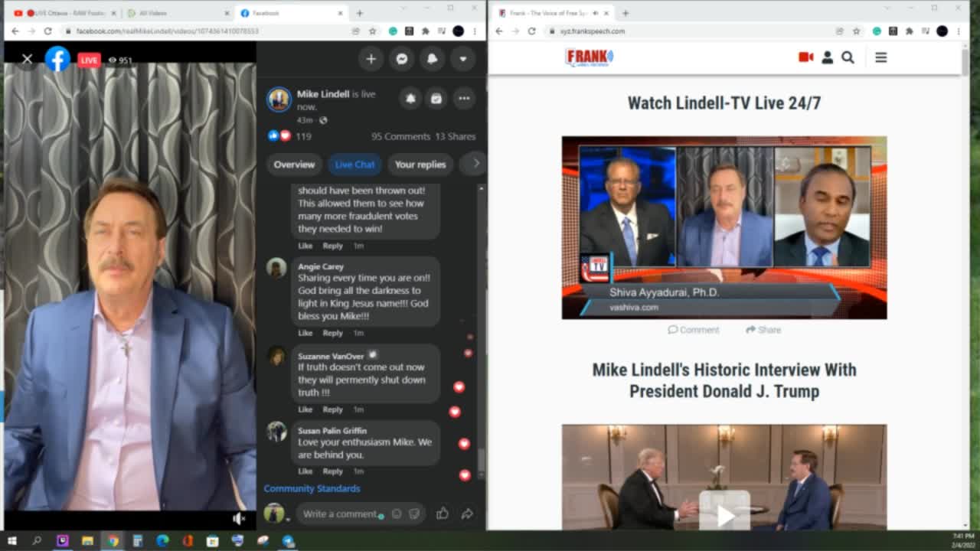
Task: Select the Live Chat tab
Action: 354,165
